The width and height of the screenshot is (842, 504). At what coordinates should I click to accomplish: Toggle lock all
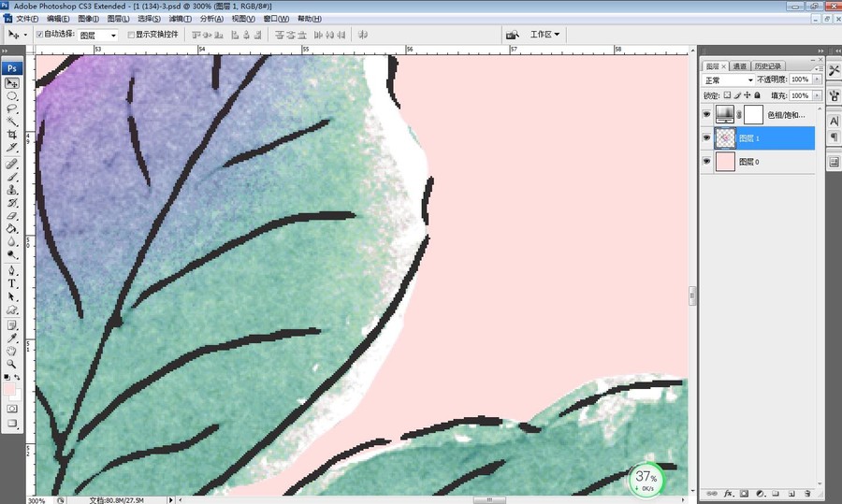[x=757, y=95]
